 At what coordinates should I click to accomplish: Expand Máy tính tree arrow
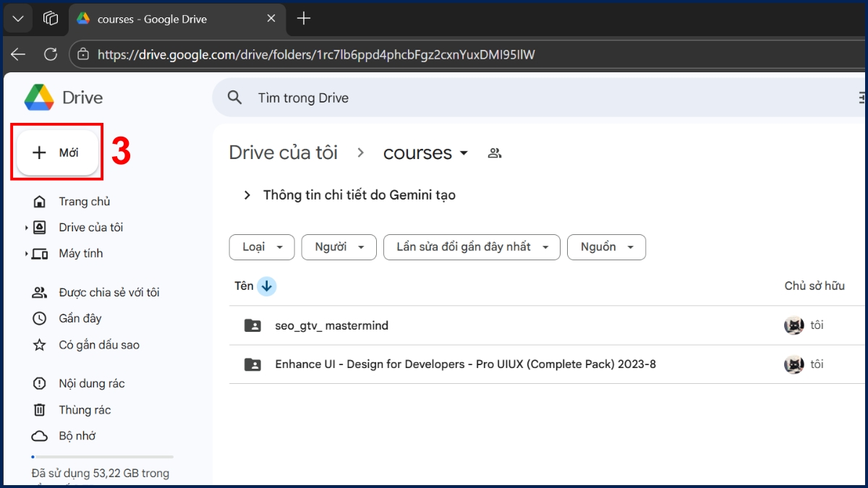click(x=27, y=254)
